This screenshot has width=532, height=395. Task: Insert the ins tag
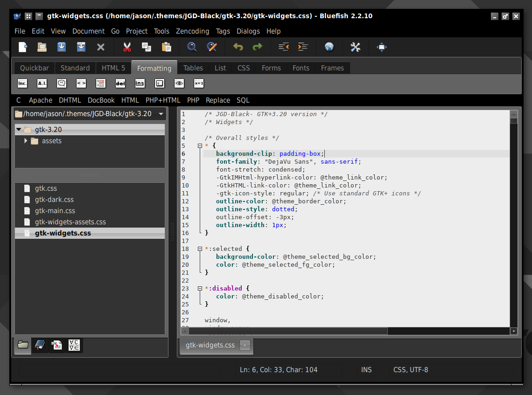point(140,83)
